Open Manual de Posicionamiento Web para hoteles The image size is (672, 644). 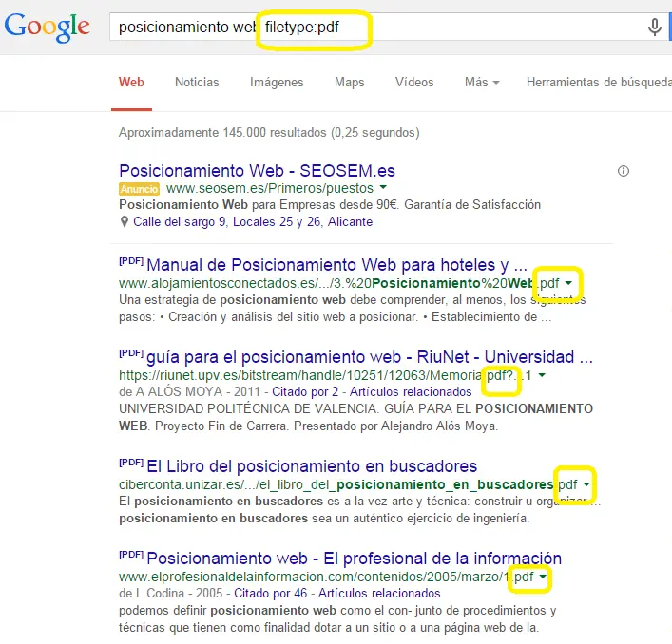(x=336, y=265)
